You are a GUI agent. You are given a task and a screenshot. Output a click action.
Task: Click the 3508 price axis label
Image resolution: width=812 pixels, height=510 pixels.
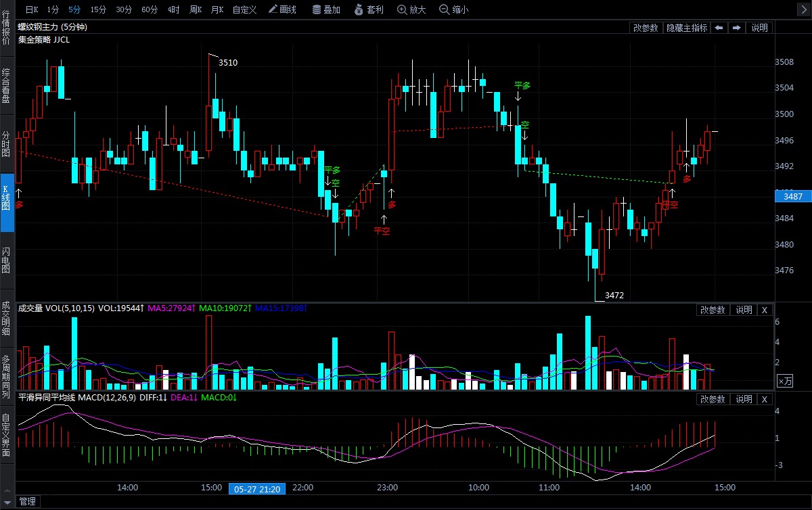[x=784, y=62]
